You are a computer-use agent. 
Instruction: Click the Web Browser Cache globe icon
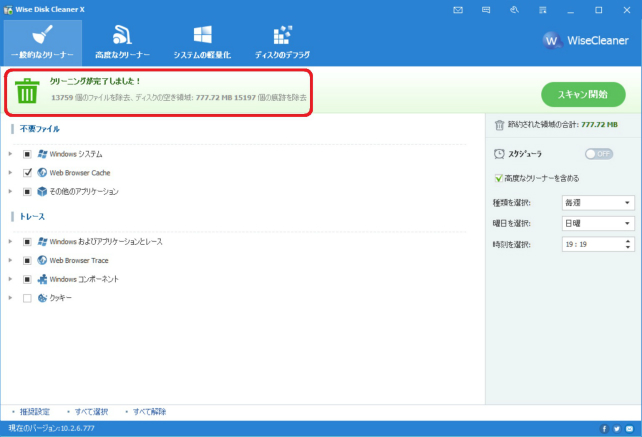(42, 172)
